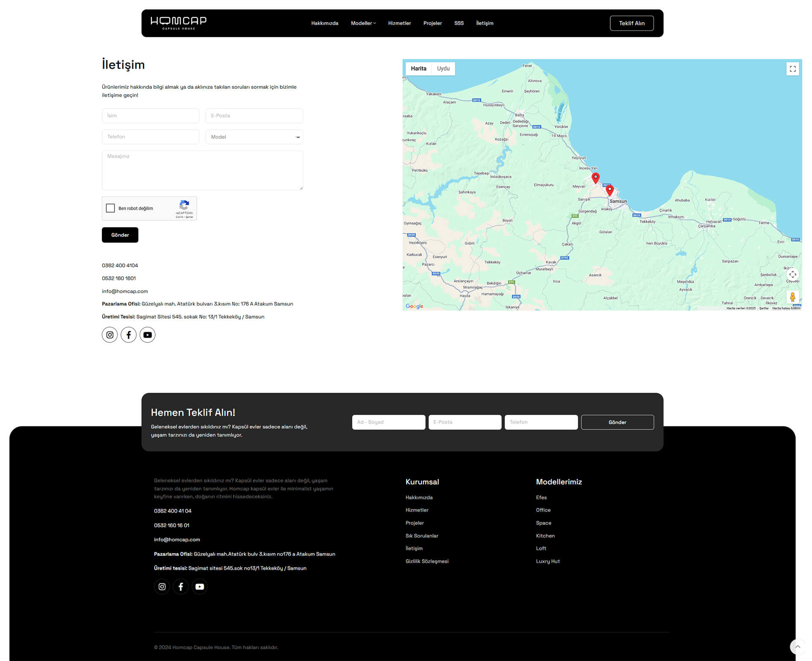Screen dimensions: 812x661
Task: Check the 'Ben robot değilim' checkbox
Action: coord(110,208)
